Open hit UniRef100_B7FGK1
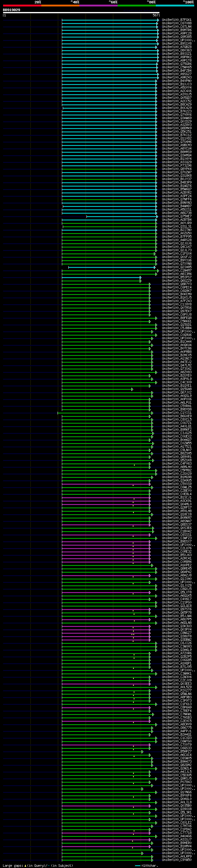The width and height of the screenshot is (197, 868). coord(176,20)
